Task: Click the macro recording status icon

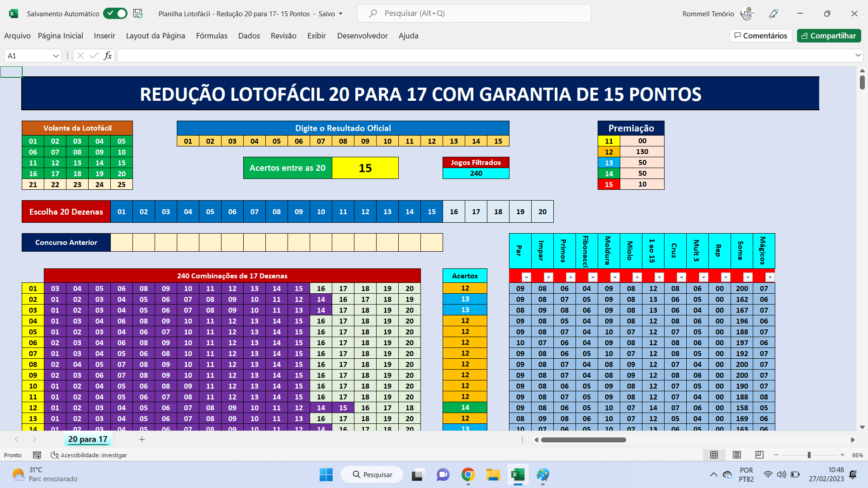Action: pyautogui.click(x=37, y=455)
